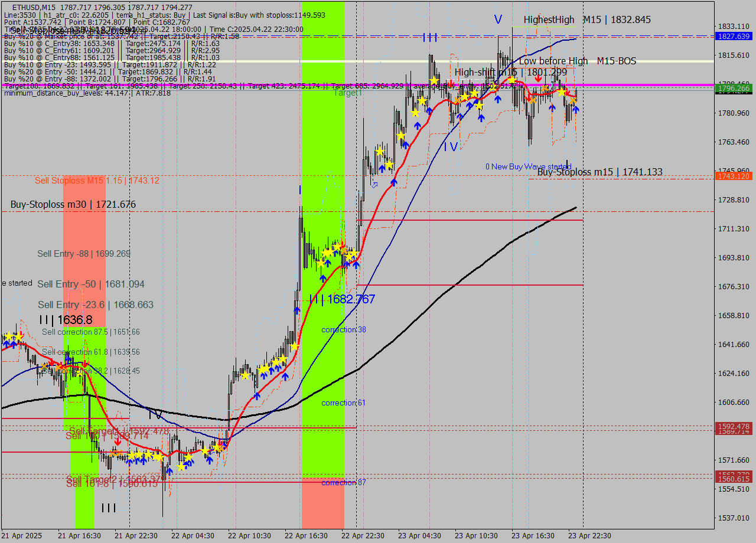
Task: Click the red down-arrow above the Sell Target lines
Action: (118, 443)
